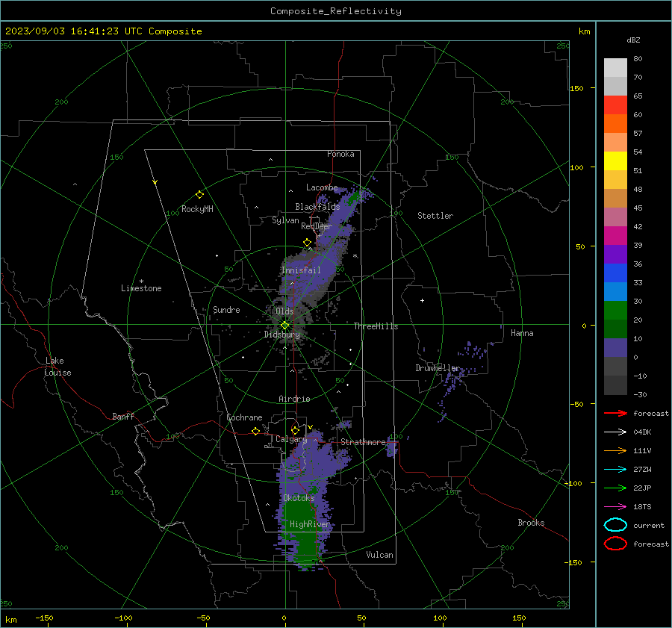
Task: Select the Banff label
Action: pyautogui.click(x=123, y=416)
